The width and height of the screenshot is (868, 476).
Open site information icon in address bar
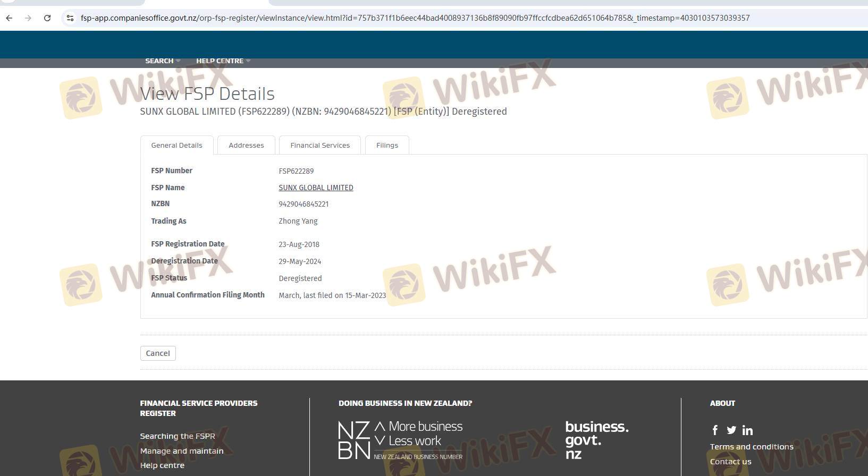point(70,18)
